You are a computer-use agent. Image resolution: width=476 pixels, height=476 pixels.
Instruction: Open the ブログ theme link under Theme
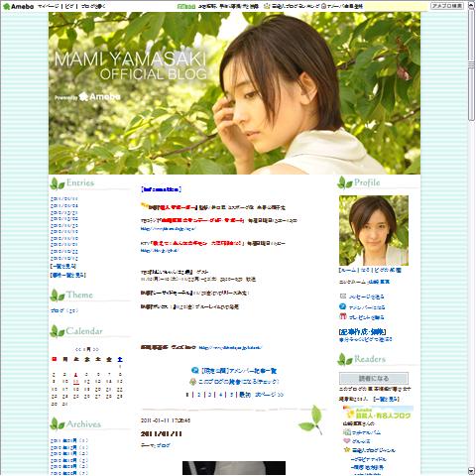click(64, 310)
